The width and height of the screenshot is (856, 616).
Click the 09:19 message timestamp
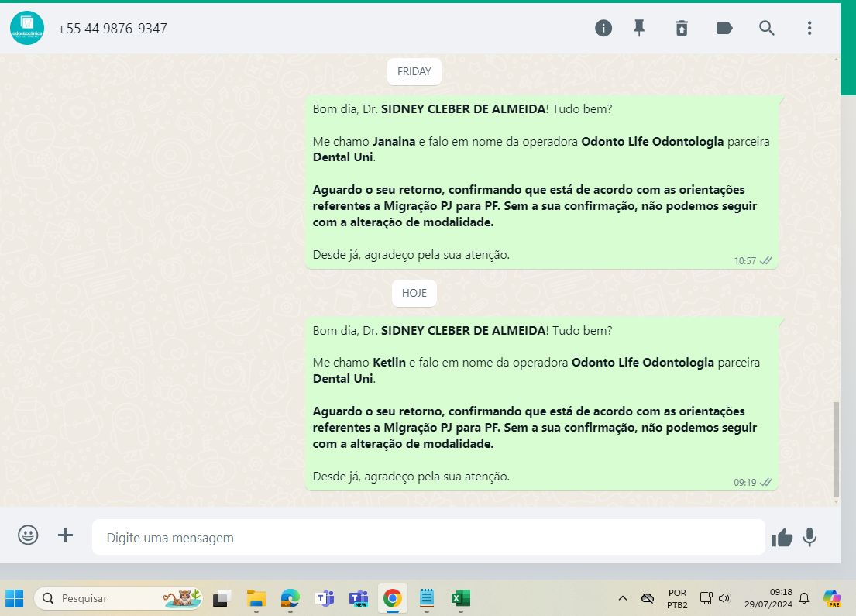click(744, 483)
